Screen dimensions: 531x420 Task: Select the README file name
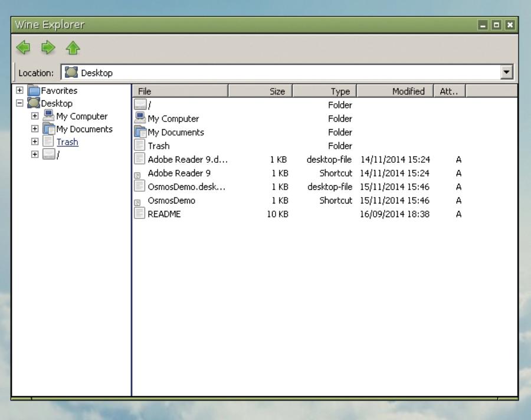click(164, 214)
